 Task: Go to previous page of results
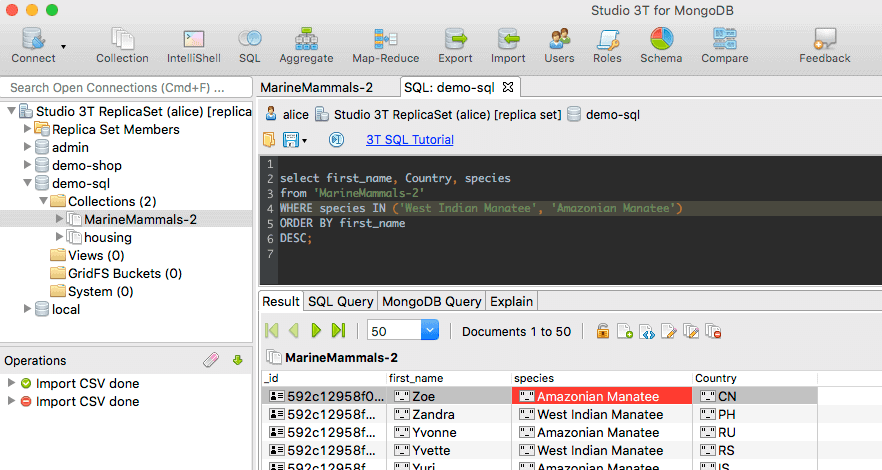(x=294, y=331)
